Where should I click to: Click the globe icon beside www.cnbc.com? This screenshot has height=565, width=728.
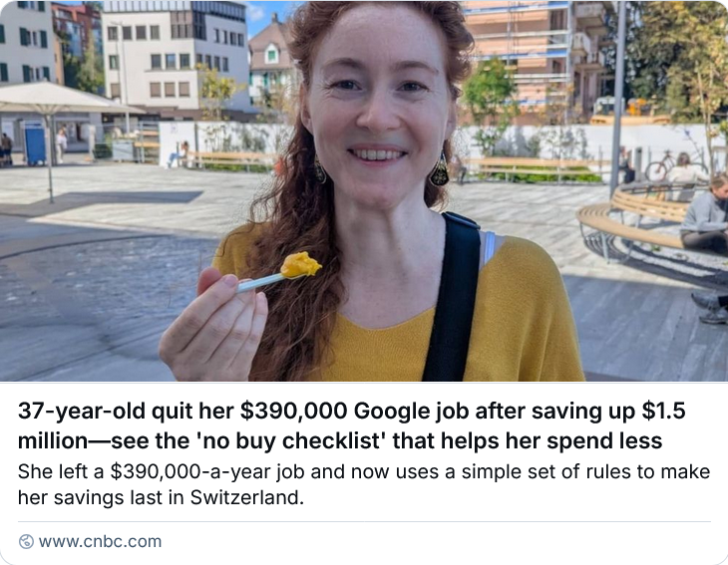click(x=26, y=541)
